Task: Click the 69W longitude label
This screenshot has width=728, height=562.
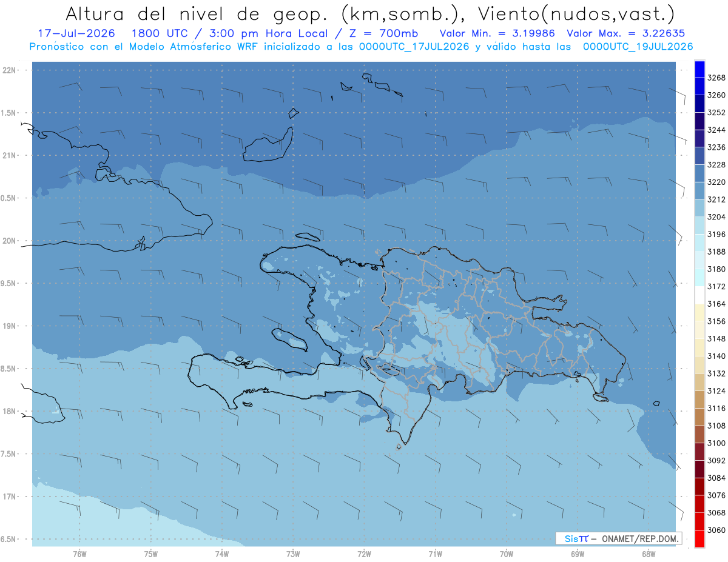Action: pos(578,554)
